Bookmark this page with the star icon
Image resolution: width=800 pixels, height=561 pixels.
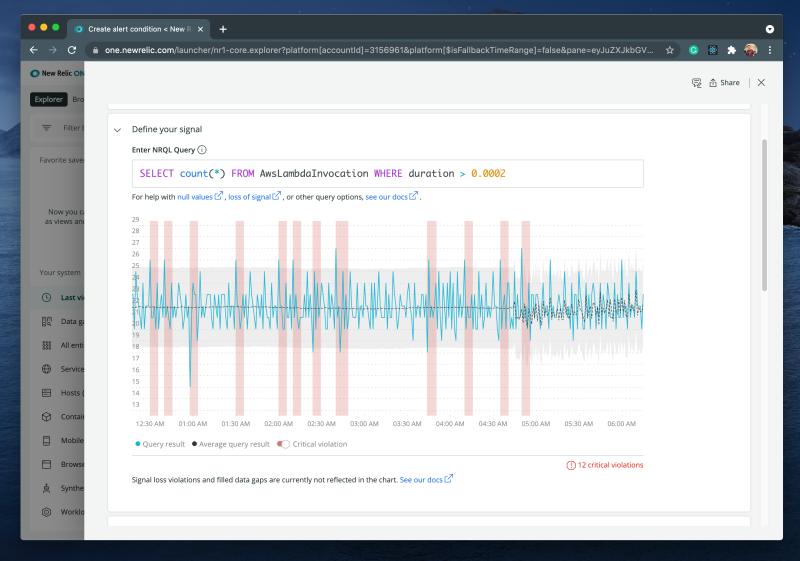click(x=670, y=49)
